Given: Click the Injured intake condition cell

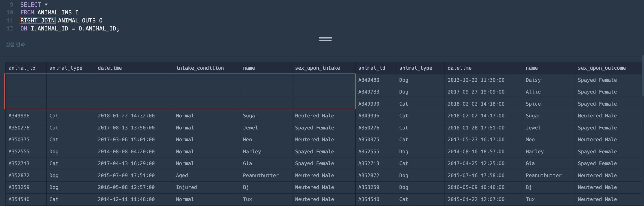Looking at the screenshot, I should coord(186,187).
